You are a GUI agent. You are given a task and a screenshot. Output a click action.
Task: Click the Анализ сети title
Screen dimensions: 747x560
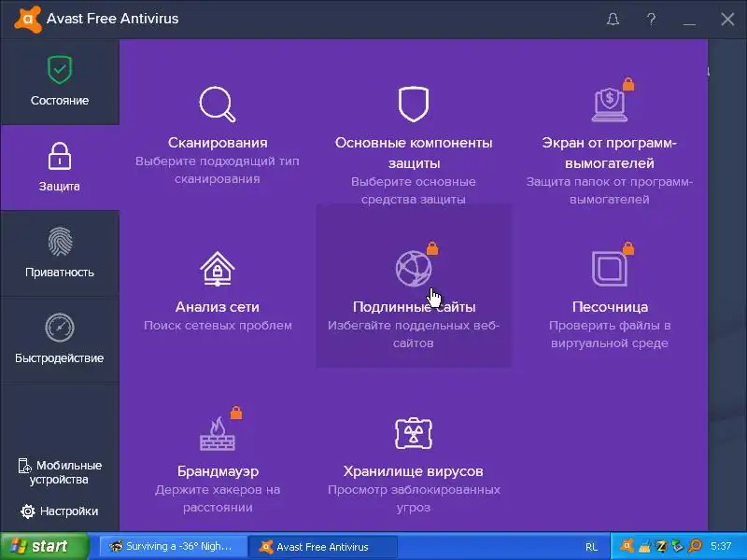click(218, 307)
